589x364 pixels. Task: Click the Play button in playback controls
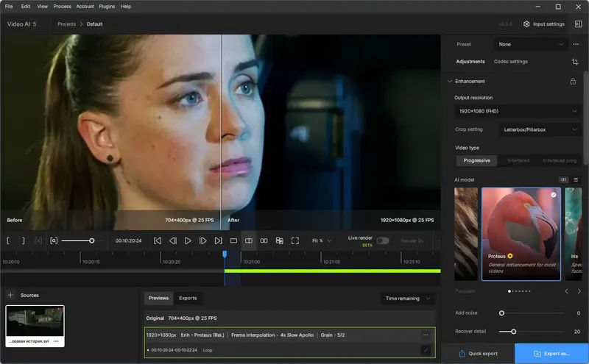[188, 240]
